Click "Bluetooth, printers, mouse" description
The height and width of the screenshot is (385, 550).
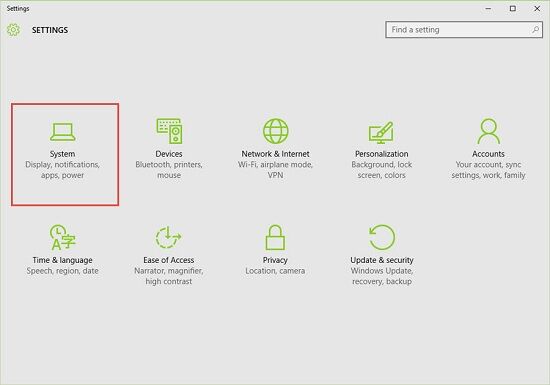point(169,170)
